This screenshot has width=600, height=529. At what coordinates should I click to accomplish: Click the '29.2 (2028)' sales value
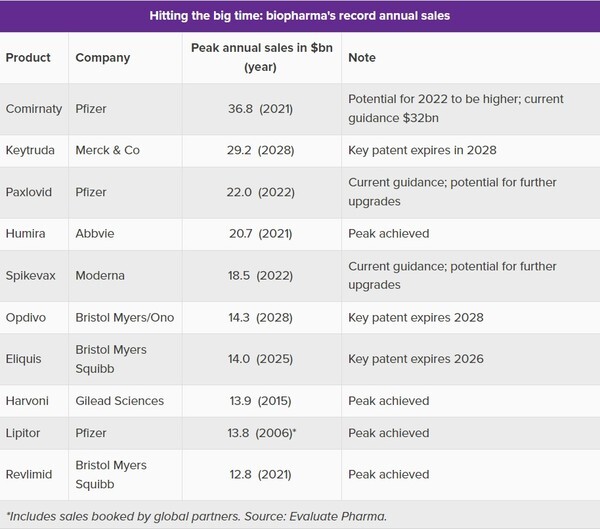[261, 150]
